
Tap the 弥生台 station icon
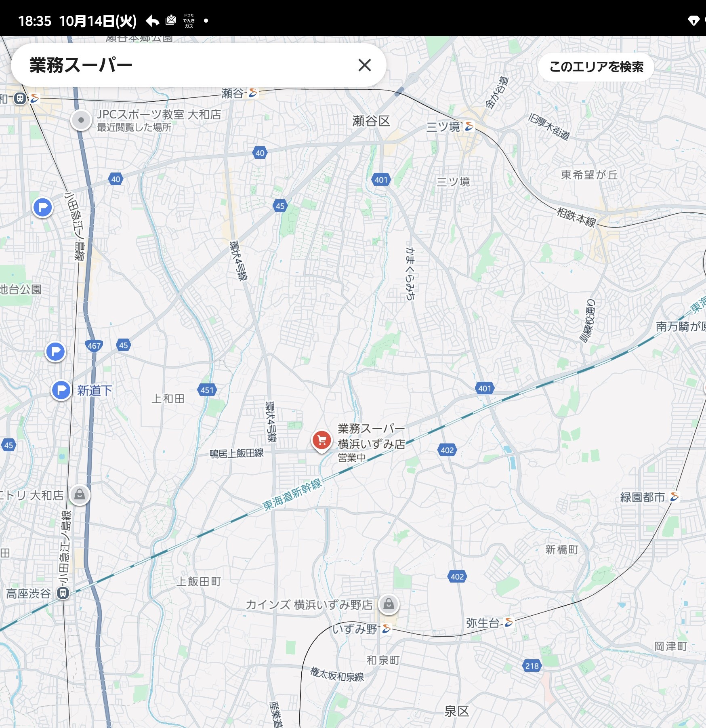click(x=509, y=623)
